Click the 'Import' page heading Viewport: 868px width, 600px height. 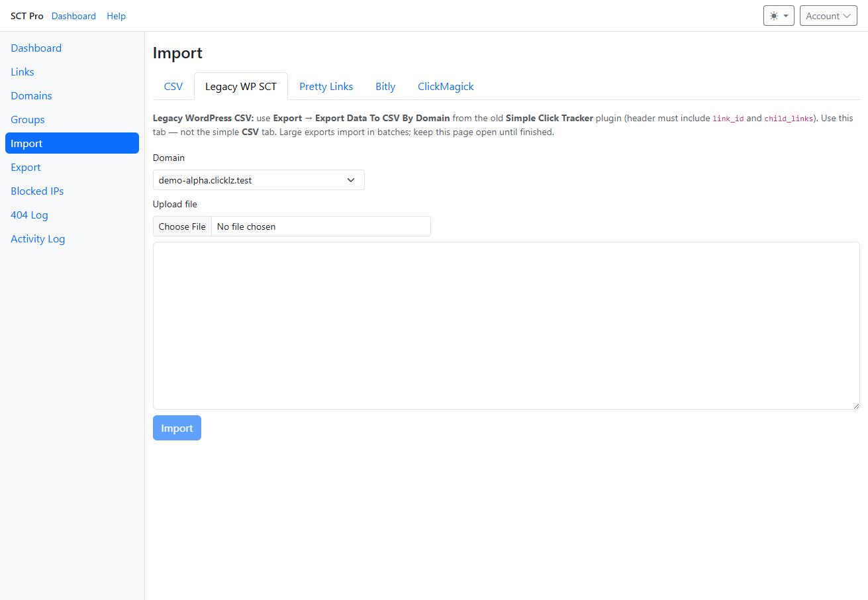coord(177,53)
